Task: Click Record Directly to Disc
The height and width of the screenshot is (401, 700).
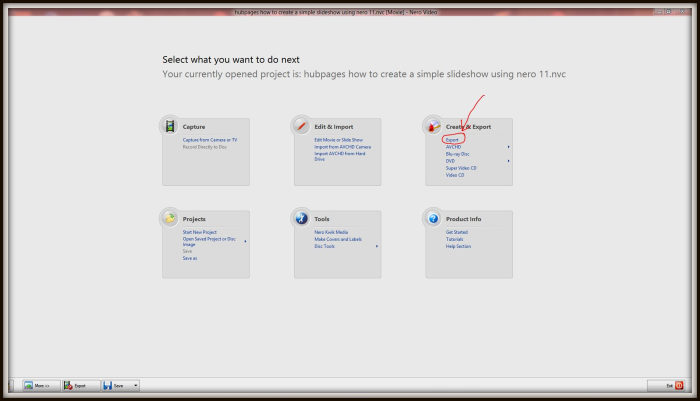Action: 204,147
